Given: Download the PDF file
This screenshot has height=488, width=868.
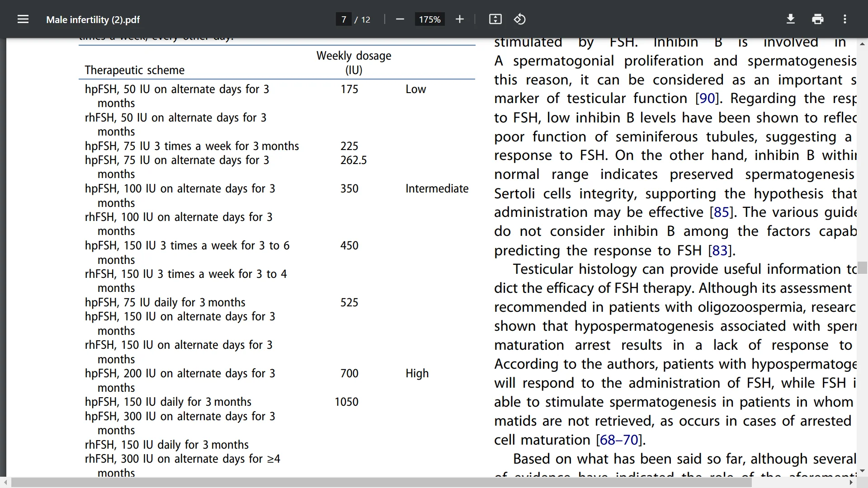Looking at the screenshot, I should (791, 19).
